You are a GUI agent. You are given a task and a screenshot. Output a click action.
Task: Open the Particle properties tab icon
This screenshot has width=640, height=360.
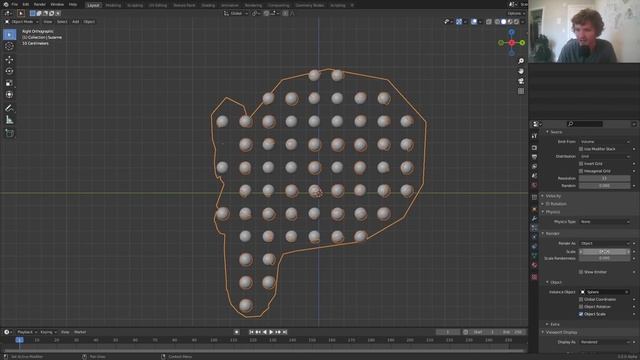click(534, 228)
